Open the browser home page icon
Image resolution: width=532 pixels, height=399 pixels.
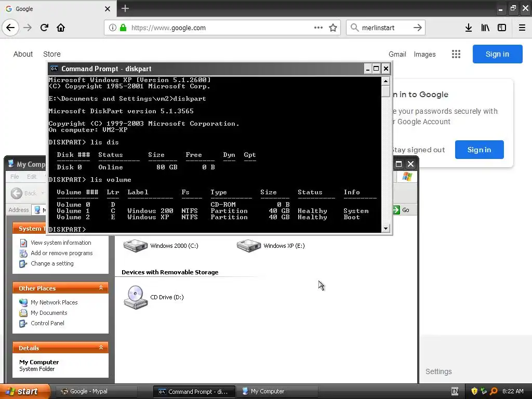pyautogui.click(x=61, y=28)
